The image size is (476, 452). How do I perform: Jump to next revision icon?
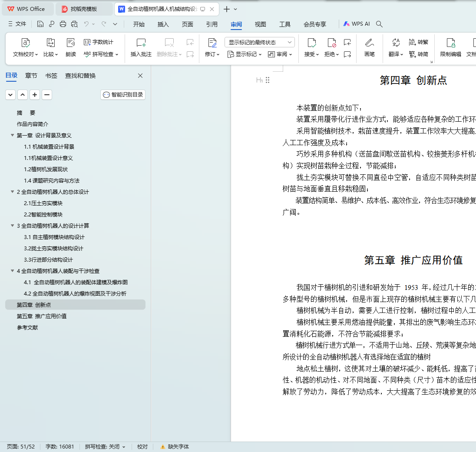pos(347,54)
